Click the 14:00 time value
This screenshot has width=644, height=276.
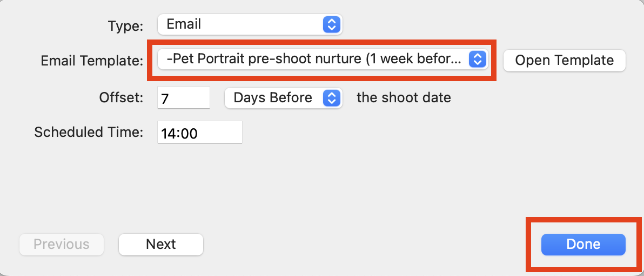point(180,133)
